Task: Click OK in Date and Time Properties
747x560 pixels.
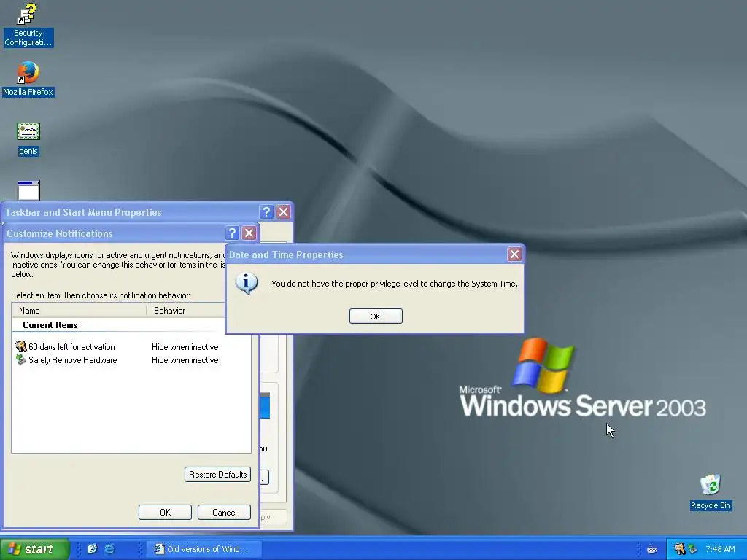Action: [x=376, y=316]
